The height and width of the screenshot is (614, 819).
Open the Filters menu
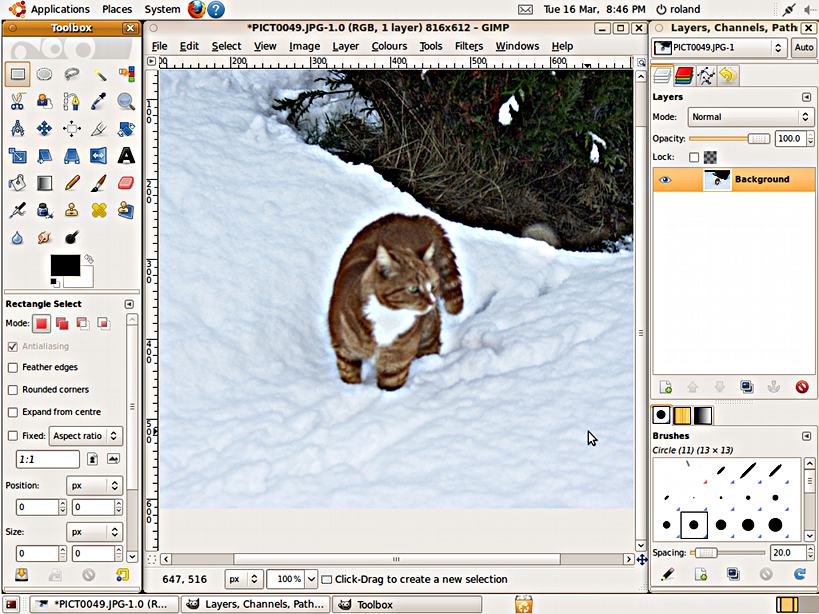[x=468, y=46]
